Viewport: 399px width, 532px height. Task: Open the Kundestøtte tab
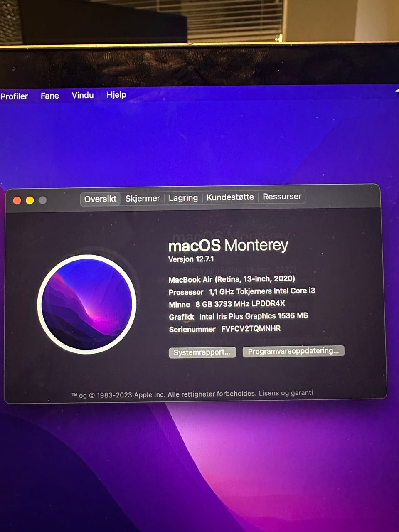(x=230, y=197)
